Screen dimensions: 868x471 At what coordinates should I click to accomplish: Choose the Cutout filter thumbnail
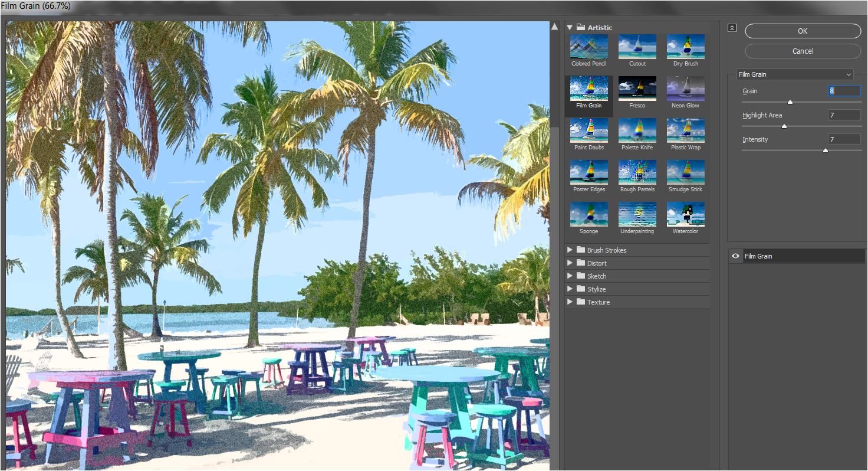click(637, 47)
